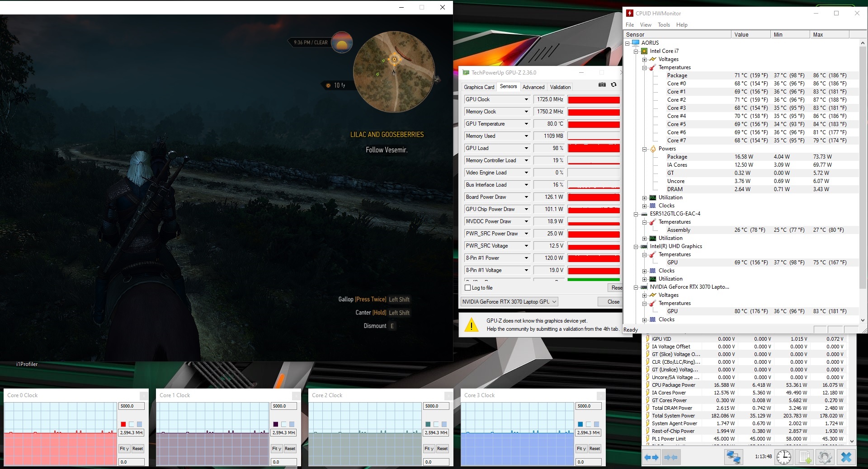Open HWiNFO sensor settings gear icon
This screenshot has width=868, height=469.
(x=825, y=457)
